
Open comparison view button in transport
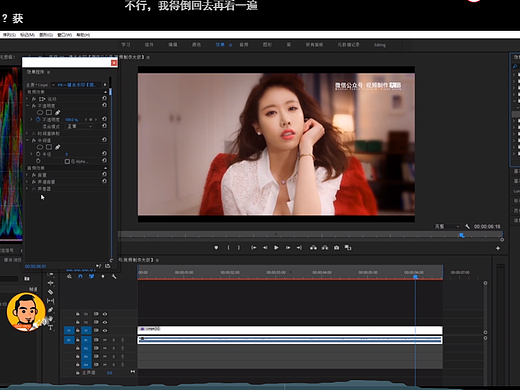(x=348, y=248)
